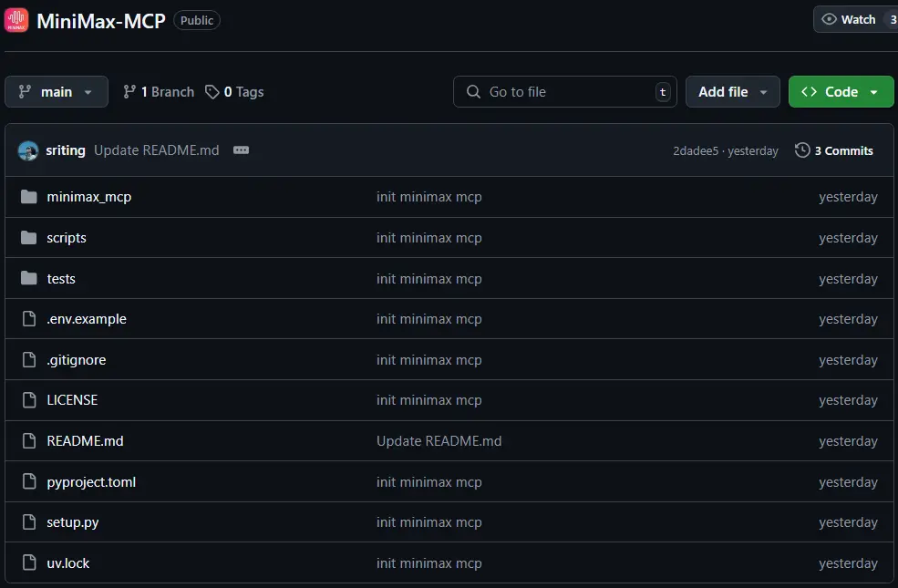Click the minimax_mcp folder icon
898x588 pixels.
pos(29,197)
